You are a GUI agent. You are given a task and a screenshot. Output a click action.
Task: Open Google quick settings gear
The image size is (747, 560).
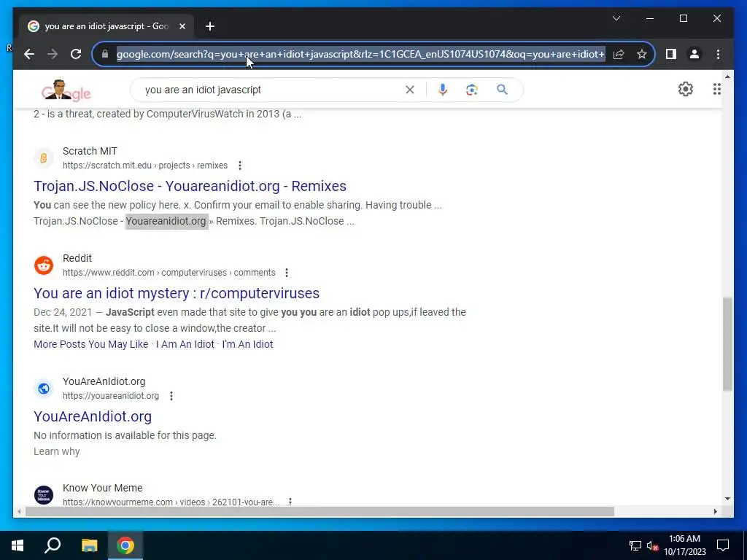click(x=685, y=89)
